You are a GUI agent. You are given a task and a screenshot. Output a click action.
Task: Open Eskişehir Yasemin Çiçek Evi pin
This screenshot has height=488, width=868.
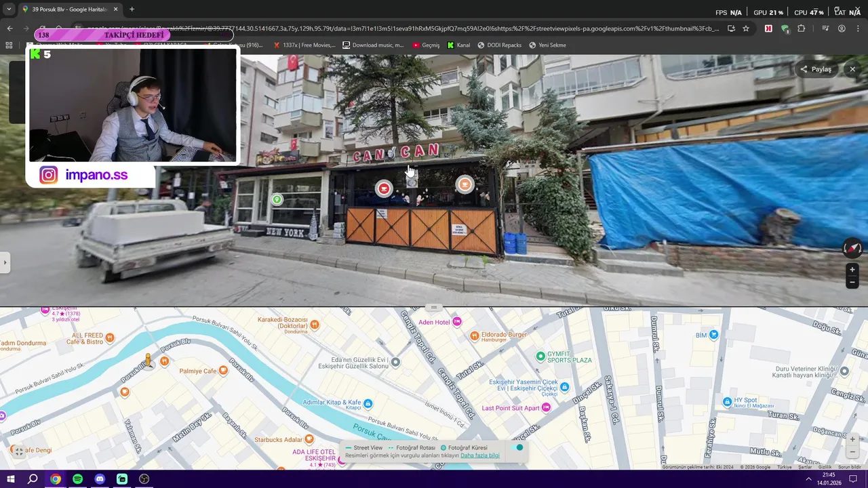click(x=564, y=386)
